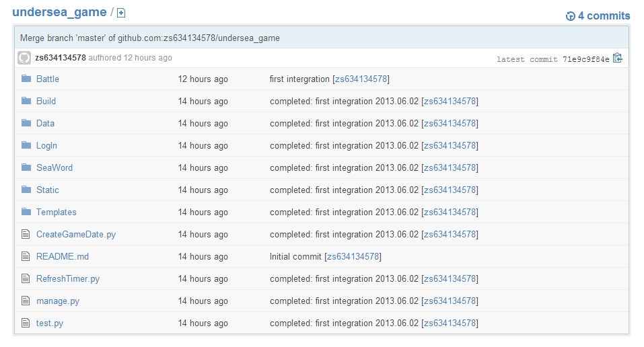
Task: Open CreateGameDate.py file
Action: [76, 234]
